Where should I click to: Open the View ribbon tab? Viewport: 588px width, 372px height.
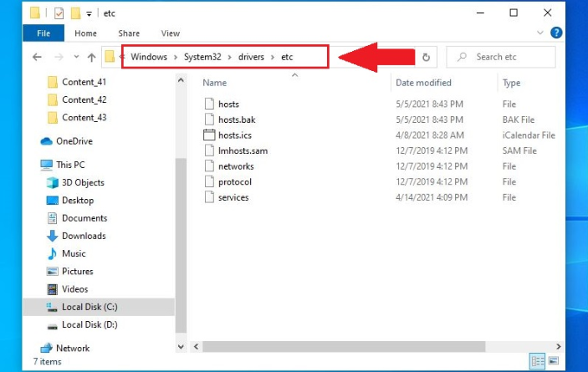tap(171, 33)
